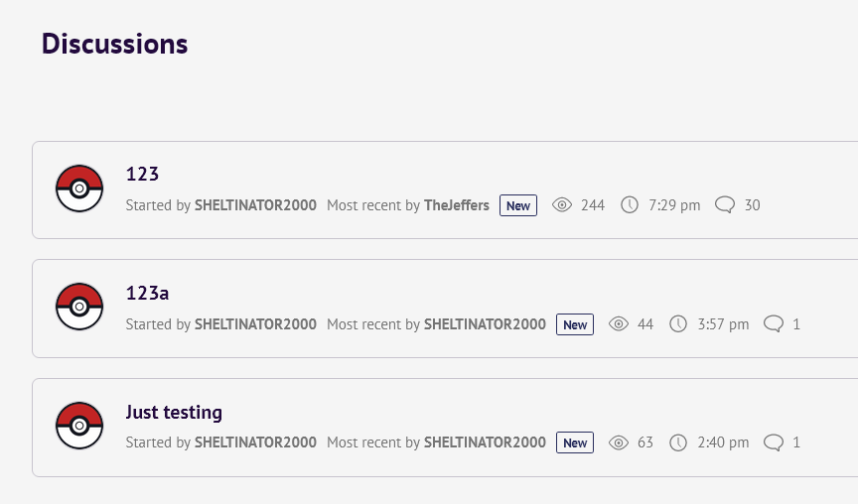The image size is (858, 504).
Task: Click the eye views icon showing 63
Action: [619, 442]
